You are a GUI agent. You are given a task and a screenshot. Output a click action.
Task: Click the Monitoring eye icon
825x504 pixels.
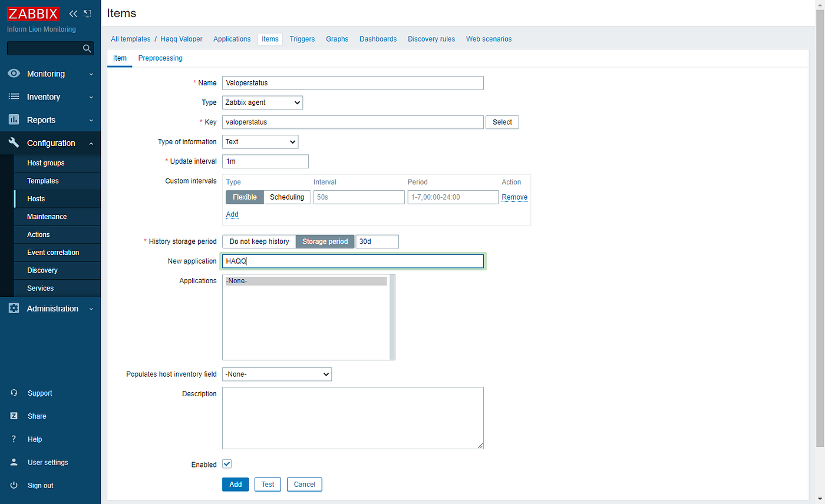click(14, 74)
